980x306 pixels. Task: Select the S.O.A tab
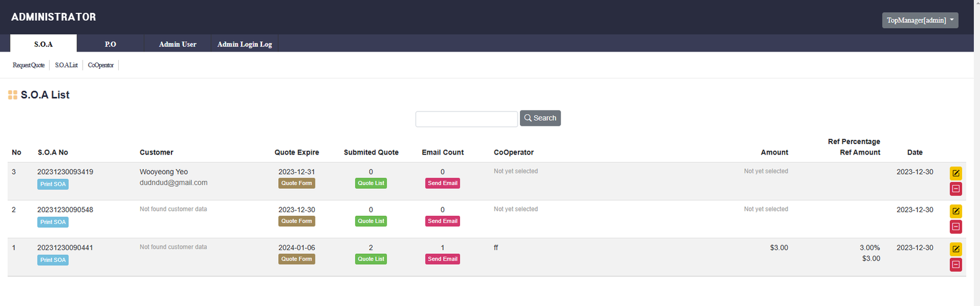(43, 44)
